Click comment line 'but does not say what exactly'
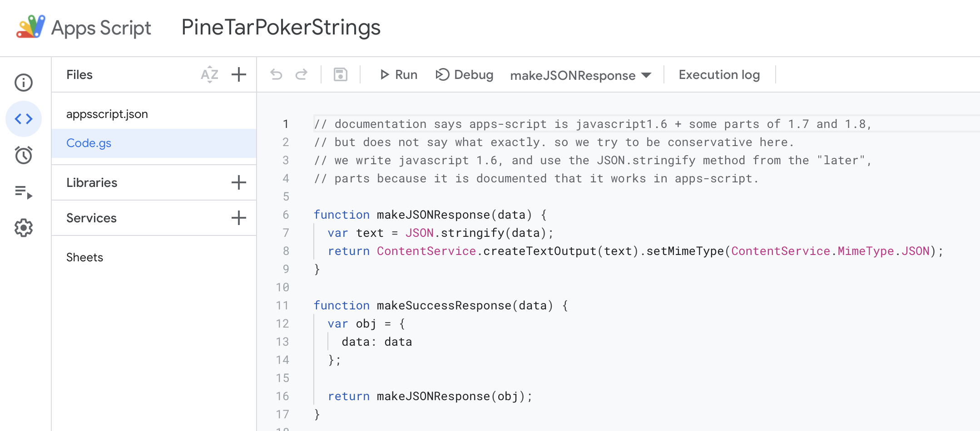980x431 pixels. coord(554,142)
